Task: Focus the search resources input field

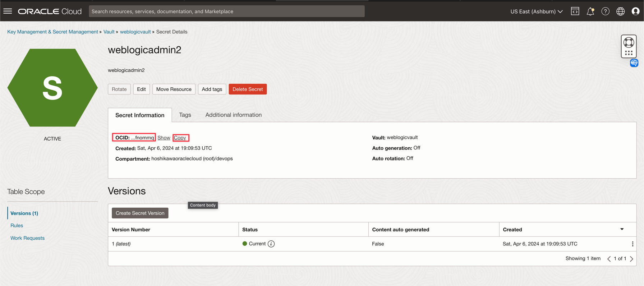Action: (227, 11)
